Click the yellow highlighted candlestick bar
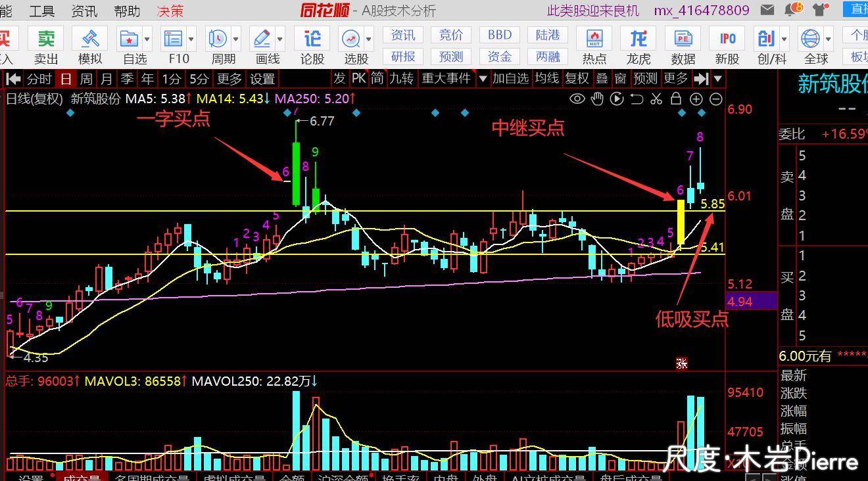 pos(681,222)
